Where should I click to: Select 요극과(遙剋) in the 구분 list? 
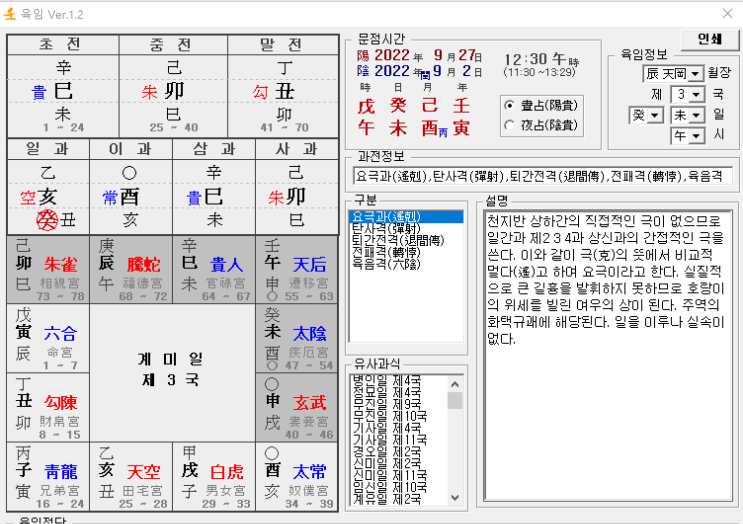coord(406,217)
